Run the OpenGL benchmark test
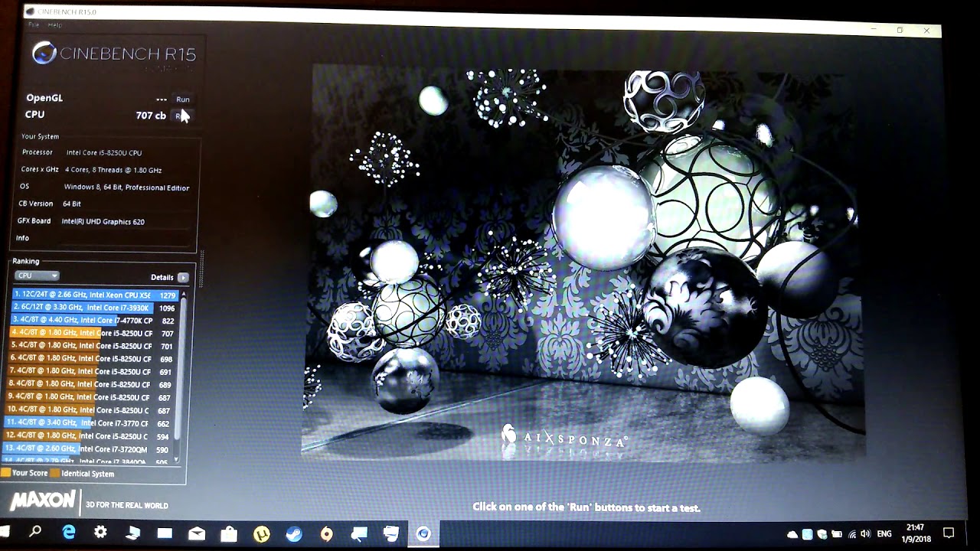980x551 pixels. pyautogui.click(x=183, y=99)
